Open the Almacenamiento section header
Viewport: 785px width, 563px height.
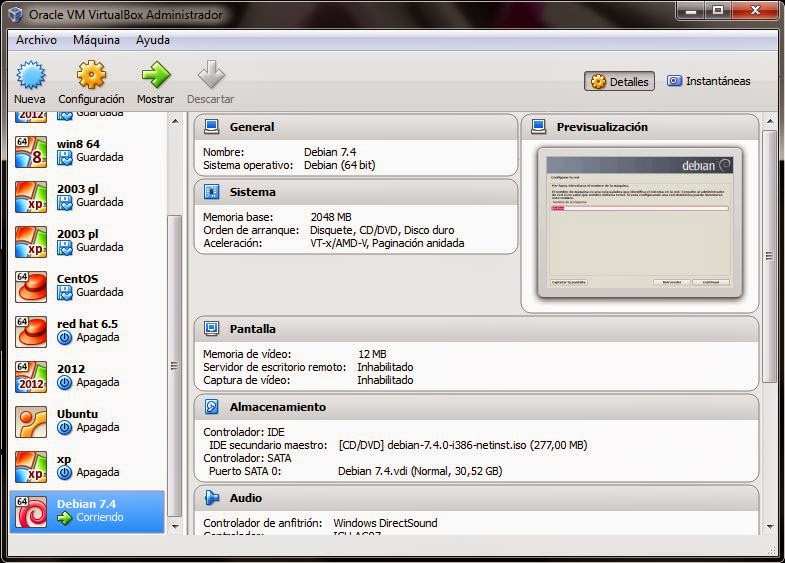[x=476, y=407]
